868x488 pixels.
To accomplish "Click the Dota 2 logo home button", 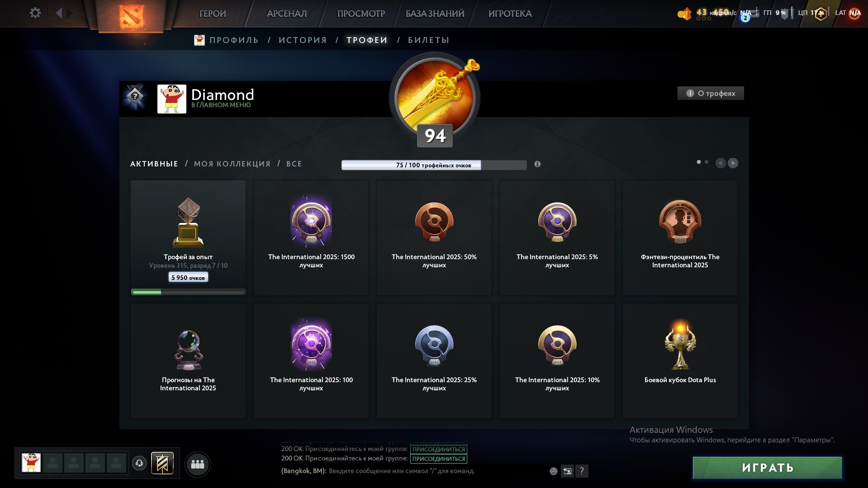I will (131, 16).
